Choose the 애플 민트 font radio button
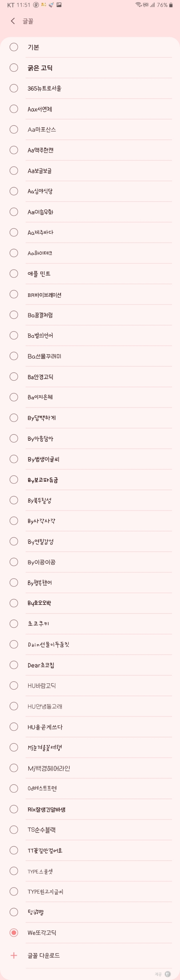Screen dimensions: 180x980 14,274
